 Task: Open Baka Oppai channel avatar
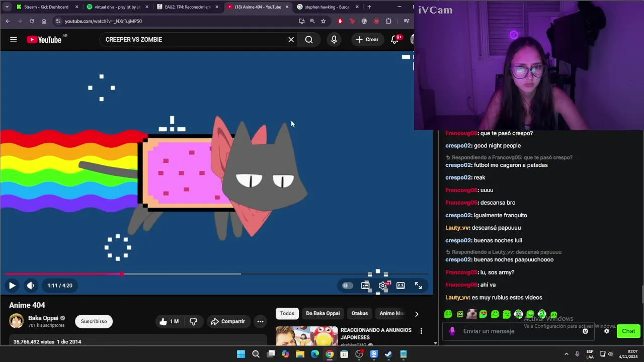click(x=17, y=321)
